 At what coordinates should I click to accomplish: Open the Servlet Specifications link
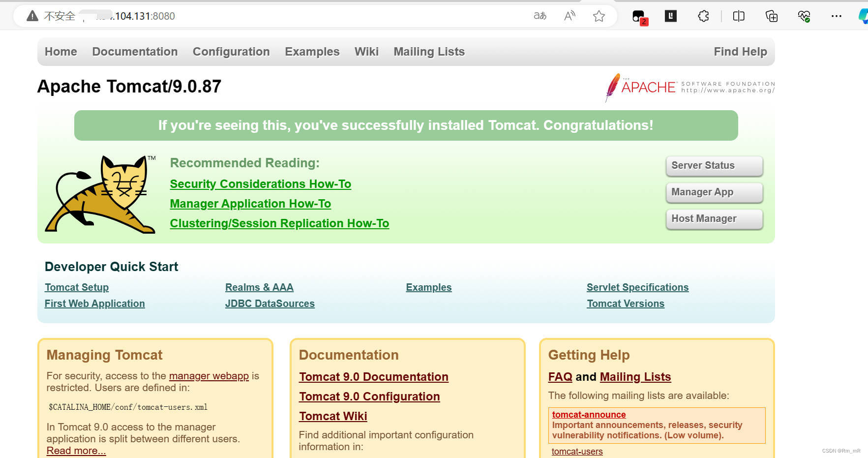(x=637, y=287)
